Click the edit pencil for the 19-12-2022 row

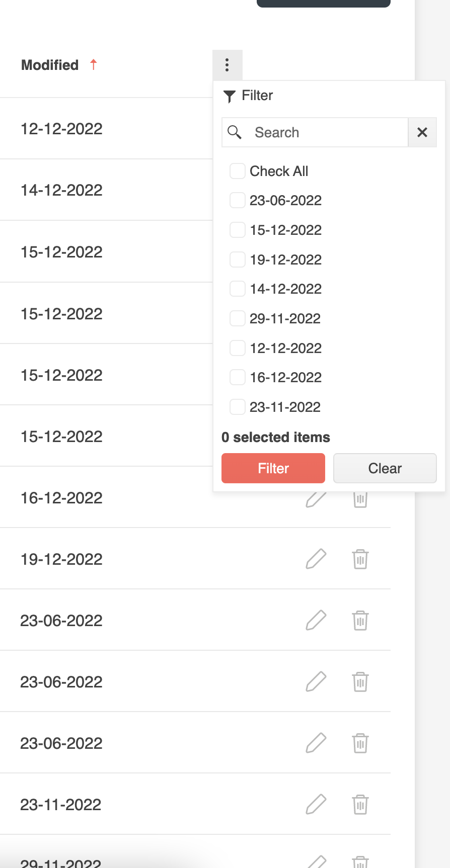click(316, 559)
